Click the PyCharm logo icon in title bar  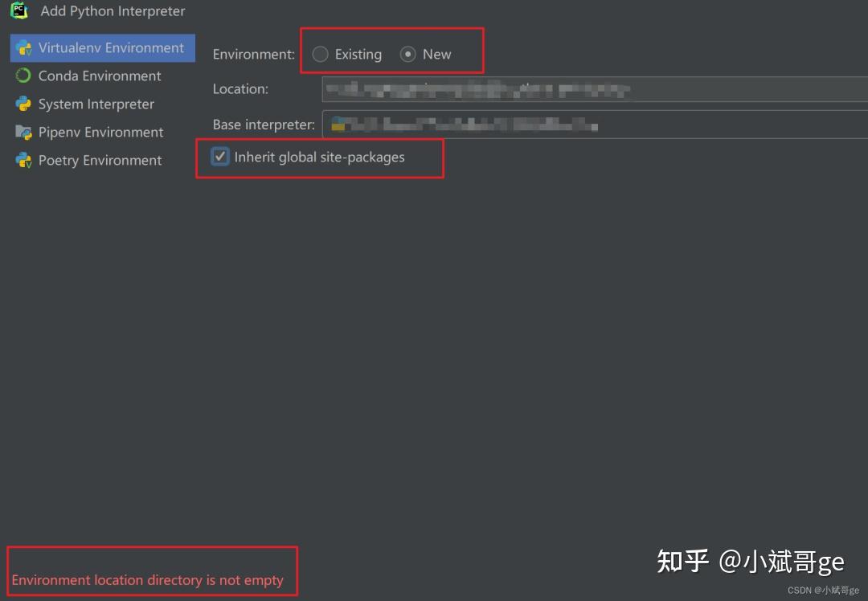point(18,11)
